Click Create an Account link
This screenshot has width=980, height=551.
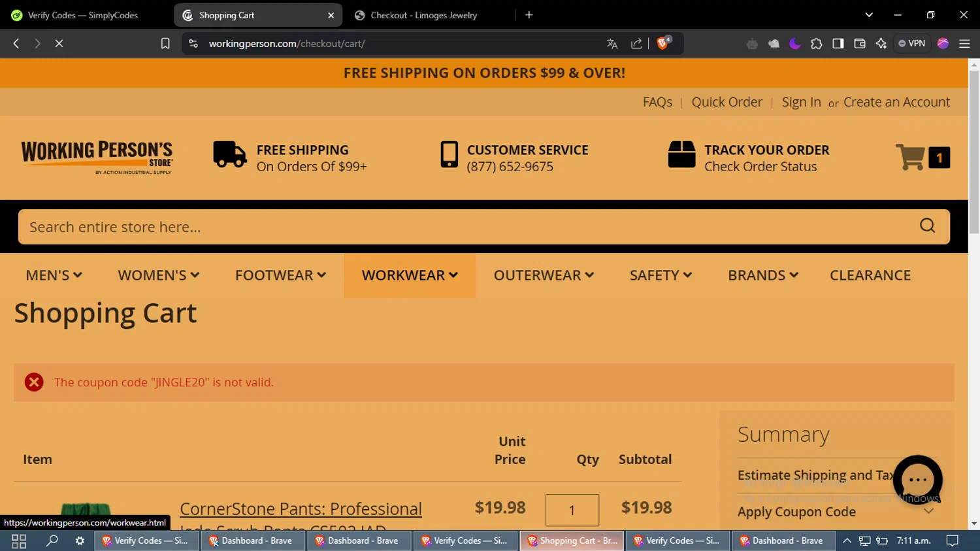[896, 102]
